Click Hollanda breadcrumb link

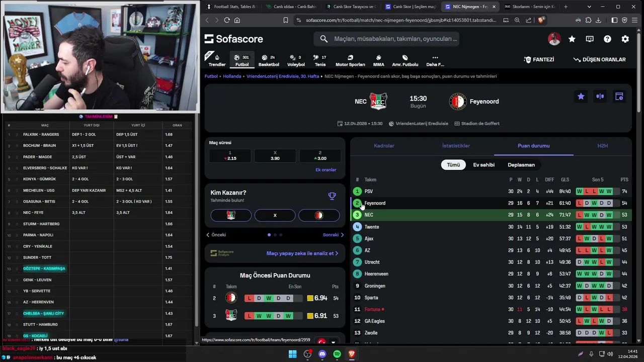(232, 76)
